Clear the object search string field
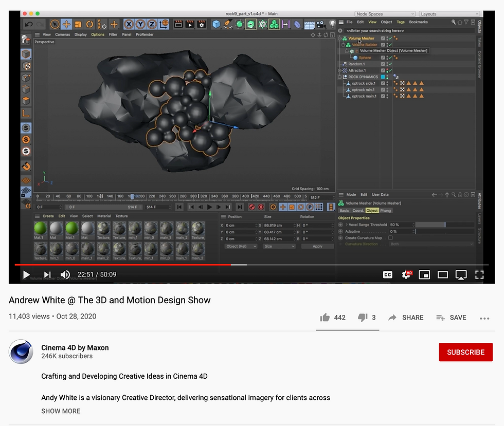The width and height of the screenshot is (504, 426). pyautogui.click(x=340, y=31)
